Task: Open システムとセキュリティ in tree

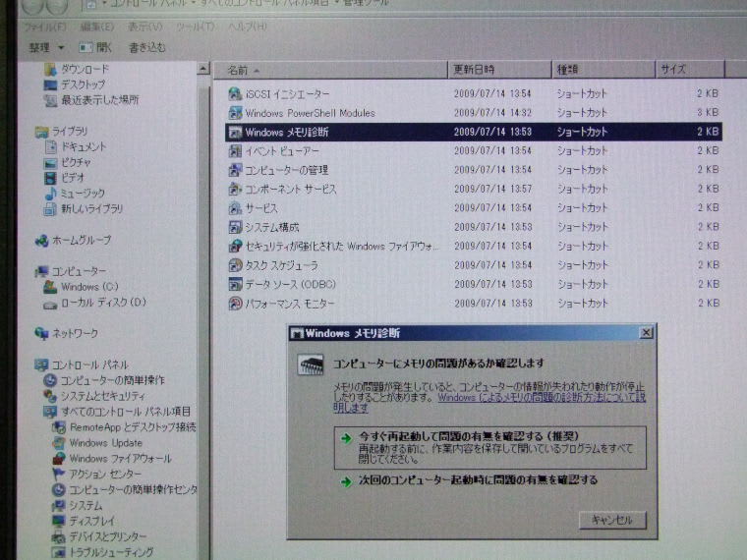Action: point(94,396)
